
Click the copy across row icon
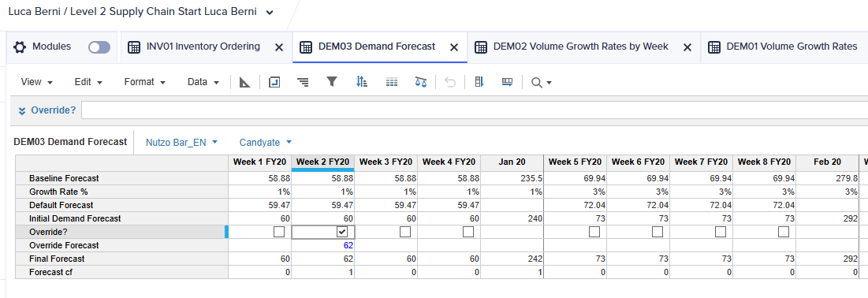(x=507, y=82)
